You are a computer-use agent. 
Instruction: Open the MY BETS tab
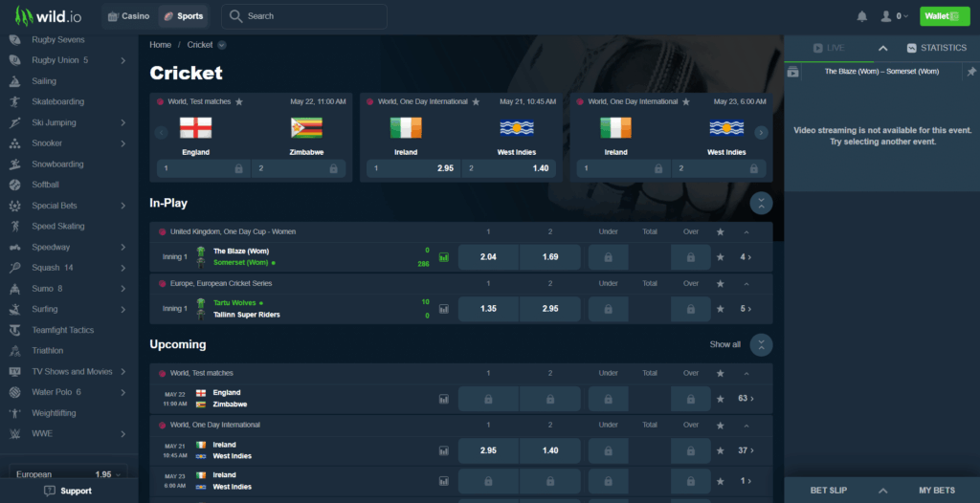937,491
